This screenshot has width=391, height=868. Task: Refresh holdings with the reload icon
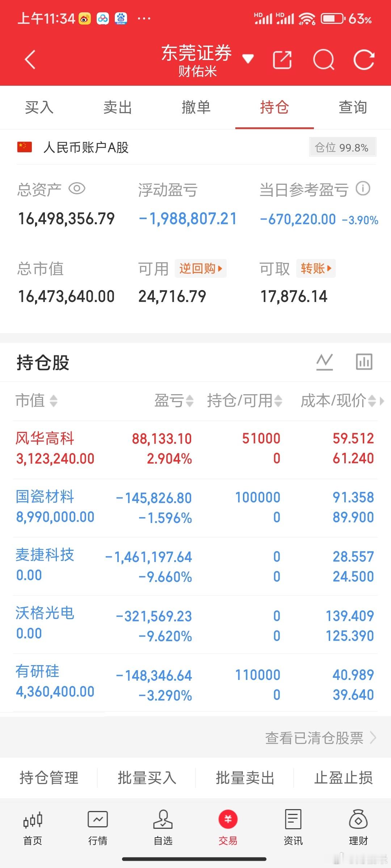point(364,60)
